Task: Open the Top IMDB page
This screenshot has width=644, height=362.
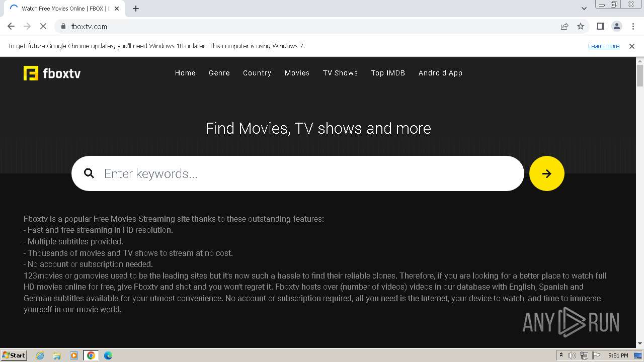Action: [x=388, y=73]
